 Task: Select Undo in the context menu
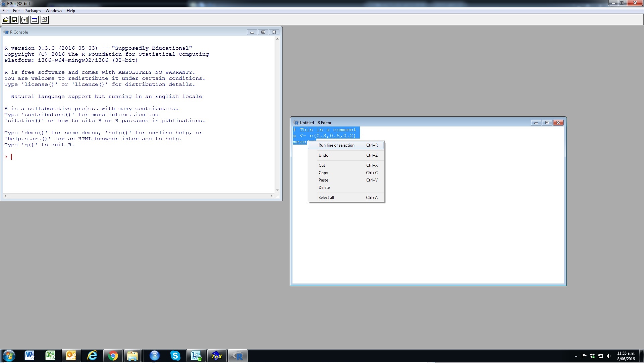tap(346, 155)
